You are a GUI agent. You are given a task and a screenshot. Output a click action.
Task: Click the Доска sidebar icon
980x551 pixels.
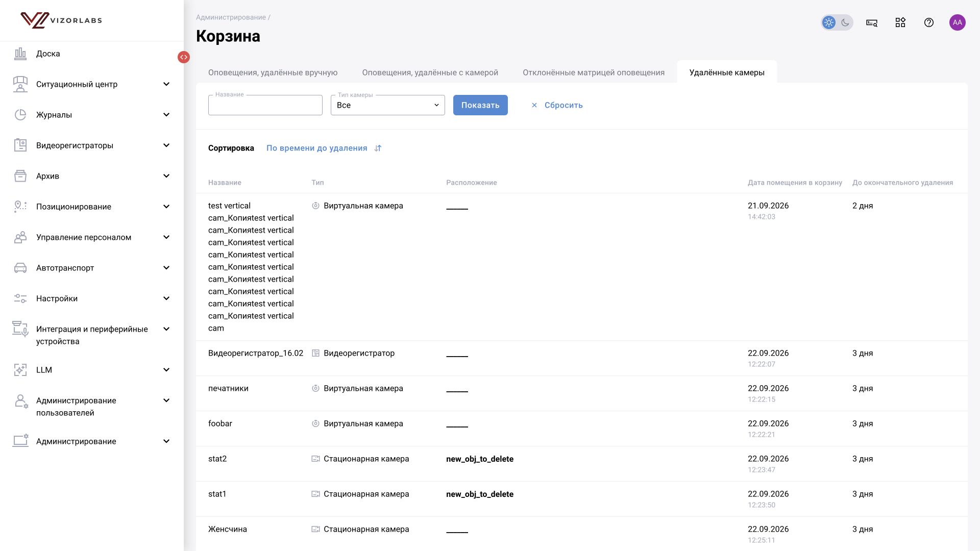tap(20, 54)
